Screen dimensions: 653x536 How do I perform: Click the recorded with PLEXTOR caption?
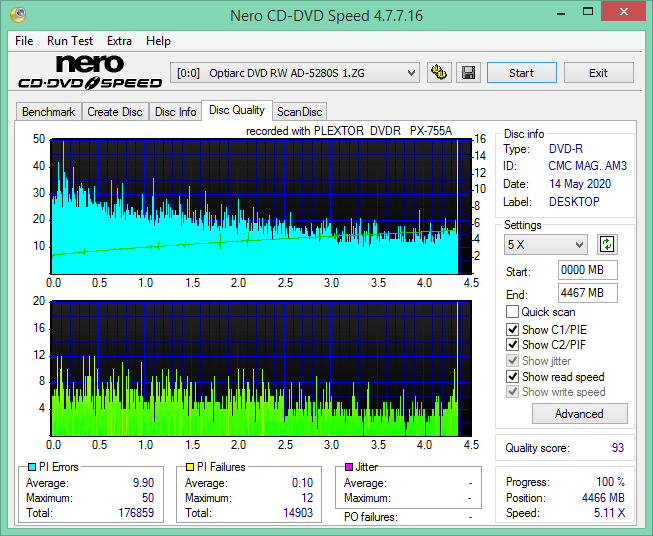(x=349, y=131)
